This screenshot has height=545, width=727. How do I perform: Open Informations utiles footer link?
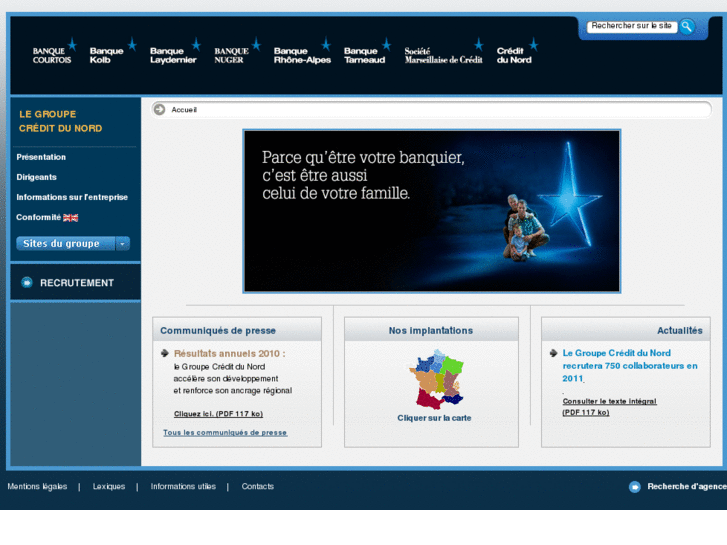183,487
